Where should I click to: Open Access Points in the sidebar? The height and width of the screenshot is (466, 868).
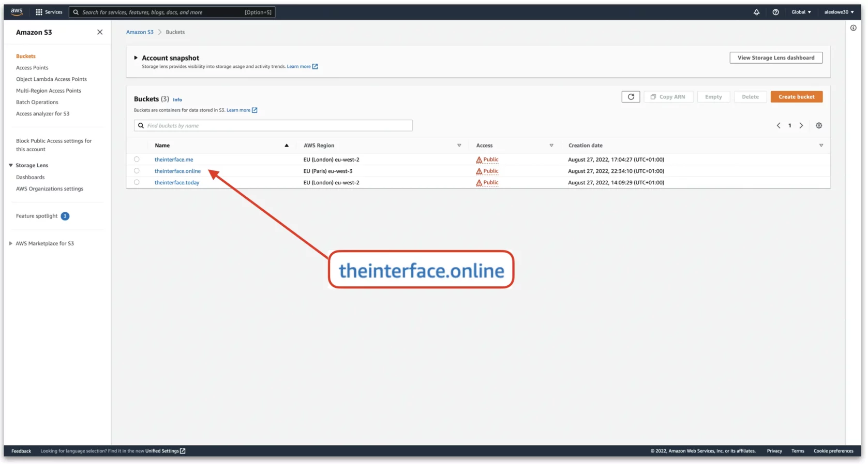(32, 68)
